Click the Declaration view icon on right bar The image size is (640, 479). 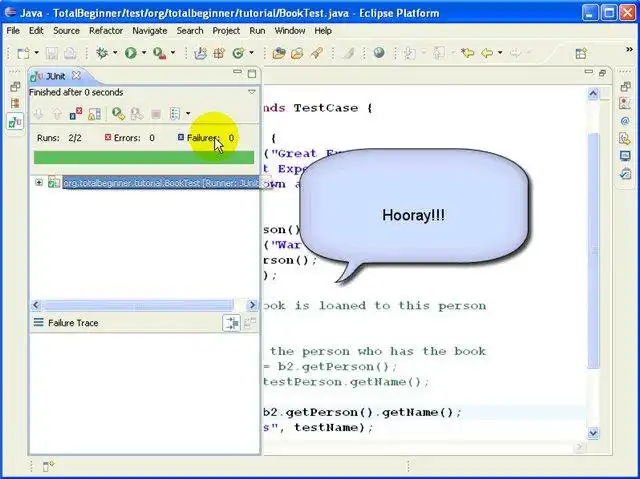pyautogui.click(x=624, y=139)
